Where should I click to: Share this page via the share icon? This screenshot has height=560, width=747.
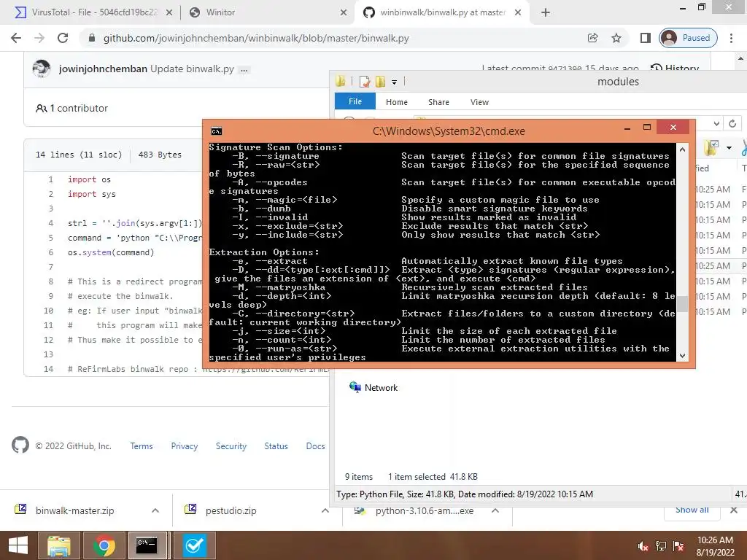(x=592, y=38)
